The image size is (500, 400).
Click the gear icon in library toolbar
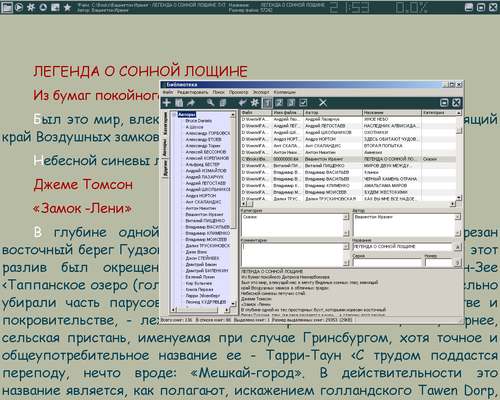point(255,103)
